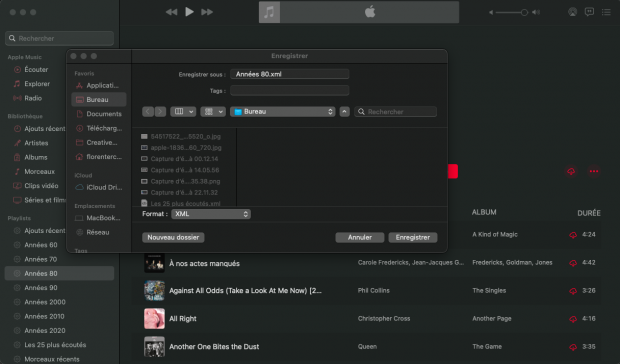Select iCloud Drive in sidebar
The image size is (620, 364).
(99, 187)
